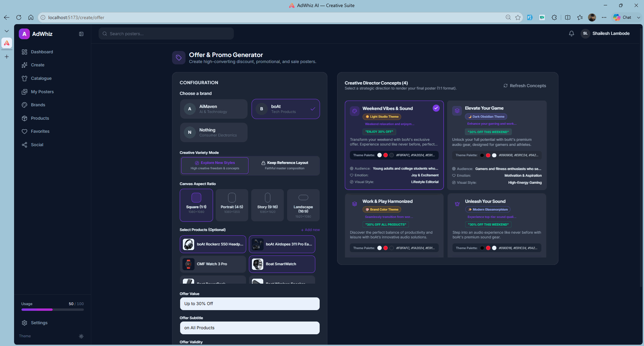644x346 pixels.
Task: Select Story (9:16) aspect ratio
Action: tap(267, 205)
